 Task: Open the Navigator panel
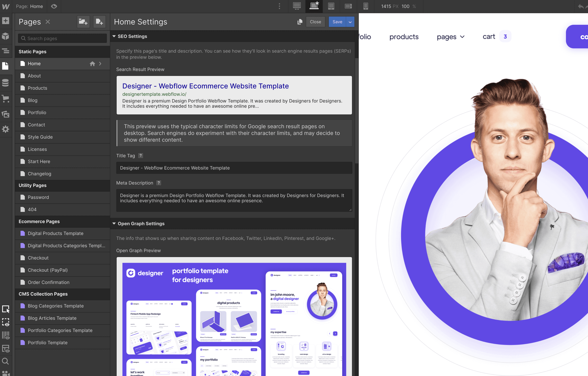coord(5,51)
